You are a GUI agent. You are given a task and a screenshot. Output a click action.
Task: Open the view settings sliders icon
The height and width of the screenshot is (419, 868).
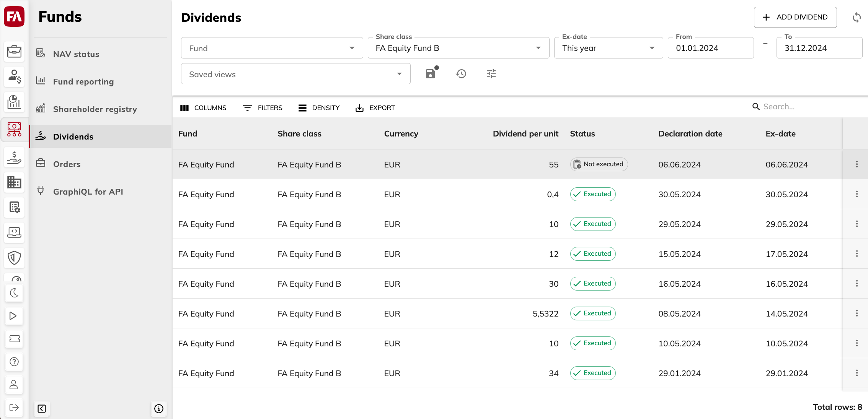pyautogui.click(x=491, y=73)
